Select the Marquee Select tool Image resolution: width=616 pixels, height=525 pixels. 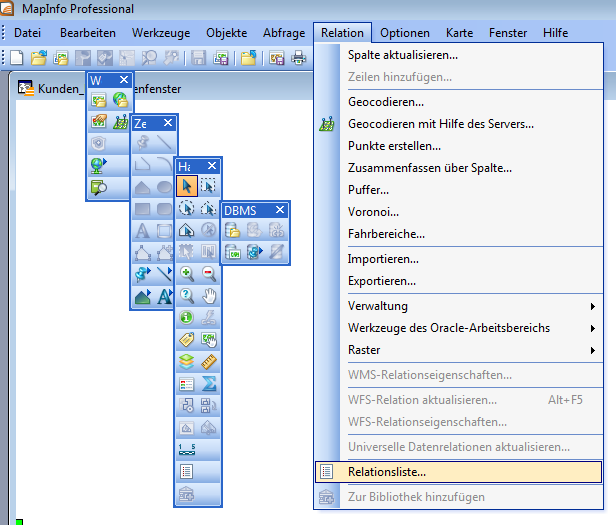[209, 186]
